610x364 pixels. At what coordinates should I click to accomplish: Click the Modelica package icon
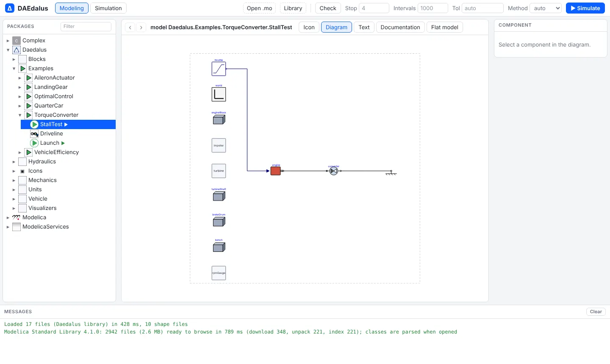pyautogui.click(x=17, y=218)
